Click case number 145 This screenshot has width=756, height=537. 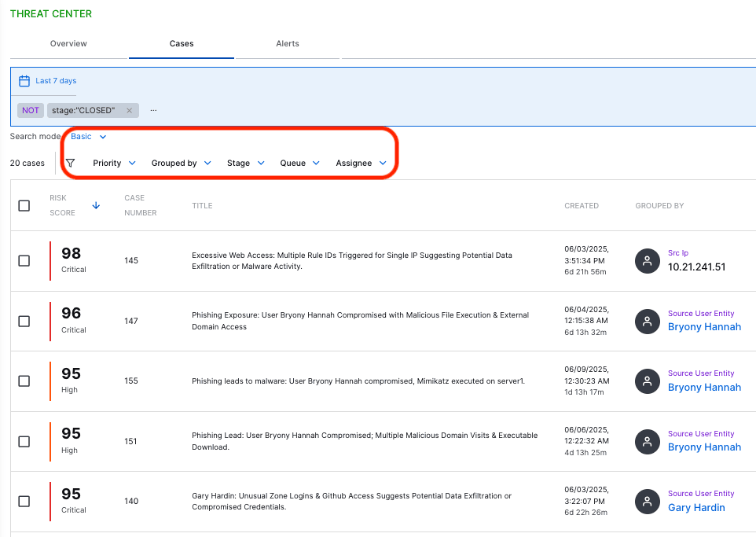pos(131,260)
